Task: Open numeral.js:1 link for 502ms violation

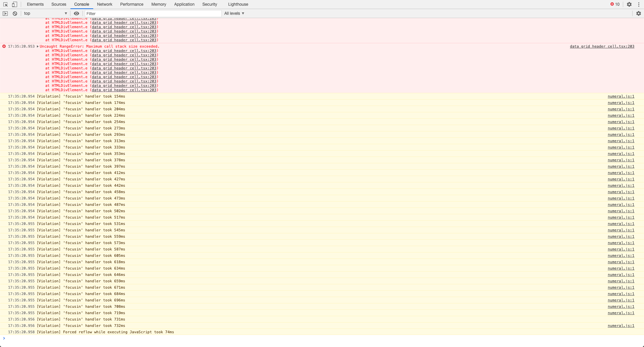Action: [621, 211]
